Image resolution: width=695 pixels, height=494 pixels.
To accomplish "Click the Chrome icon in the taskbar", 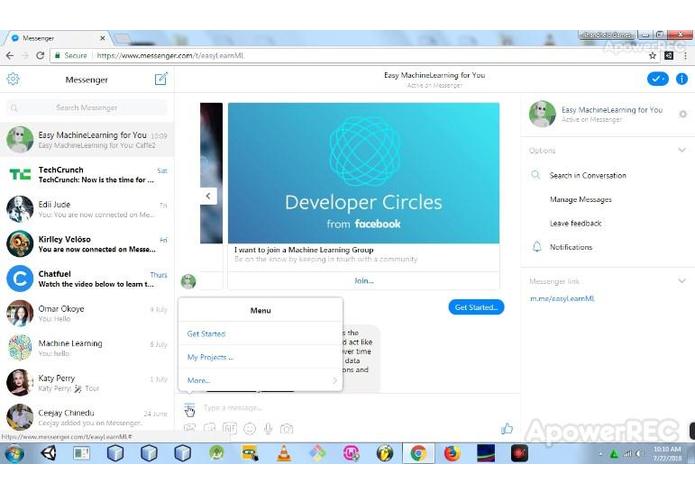I will pyautogui.click(x=418, y=453).
